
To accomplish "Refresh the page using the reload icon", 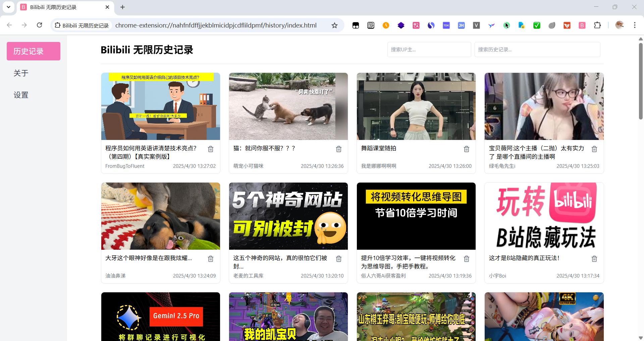I will point(40,25).
